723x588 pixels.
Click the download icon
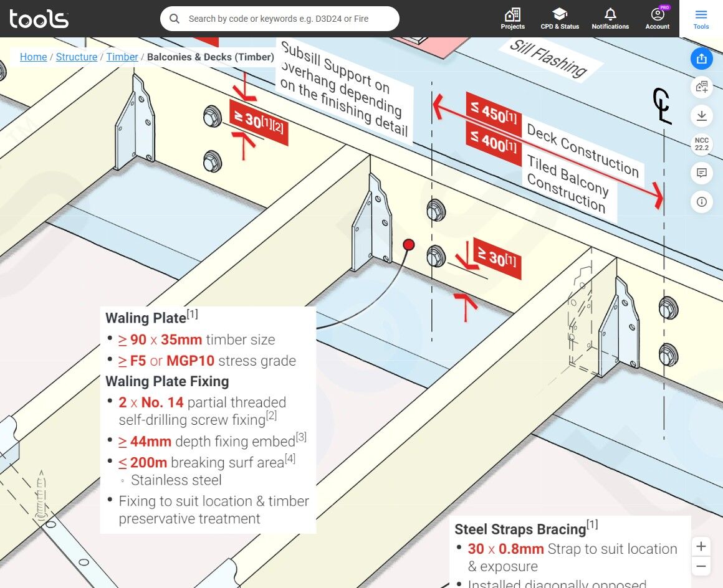pyautogui.click(x=701, y=116)
